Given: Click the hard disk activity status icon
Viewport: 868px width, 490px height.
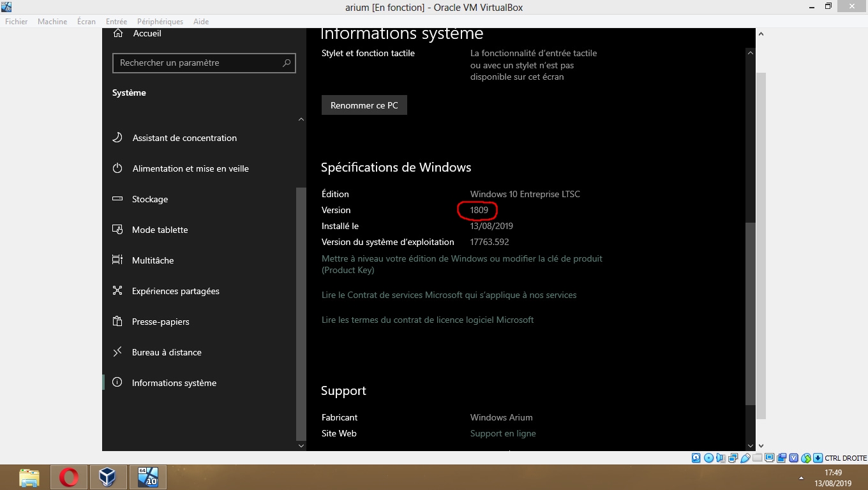Looking at the screenshot, I should pyautogui.click(x=696, y=458).
